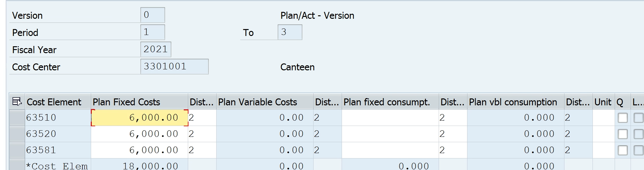Open the table settings icon beside Cost Element
The height and width of the screenshot is (170, 644).
coord(17,102)
